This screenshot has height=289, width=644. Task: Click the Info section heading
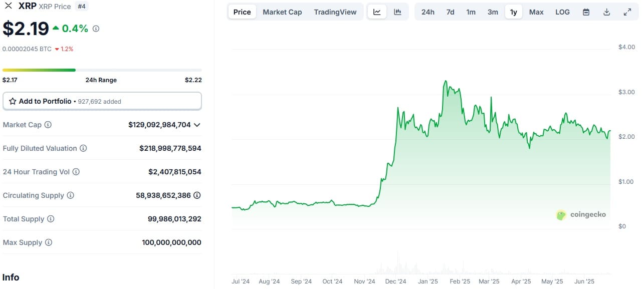point(11,277)
